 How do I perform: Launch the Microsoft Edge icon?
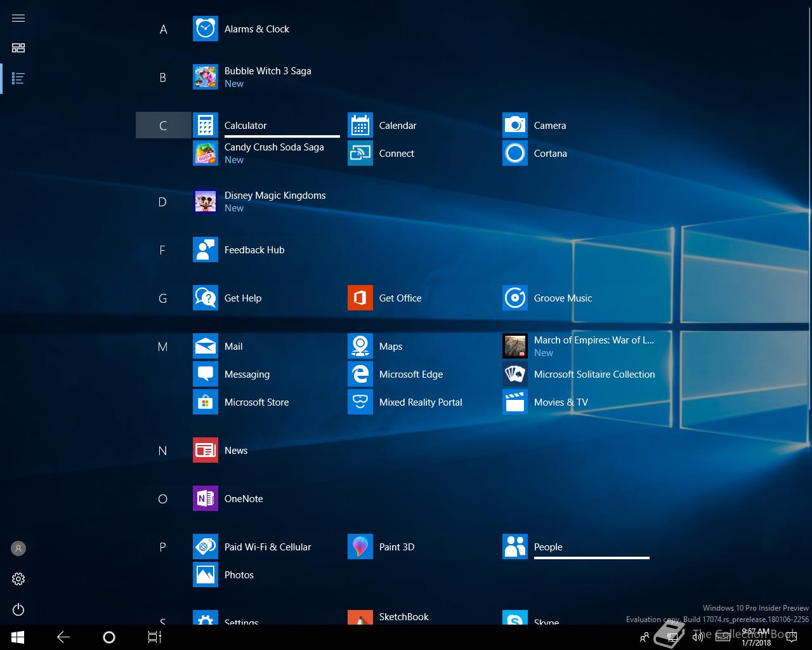(360, 375)
